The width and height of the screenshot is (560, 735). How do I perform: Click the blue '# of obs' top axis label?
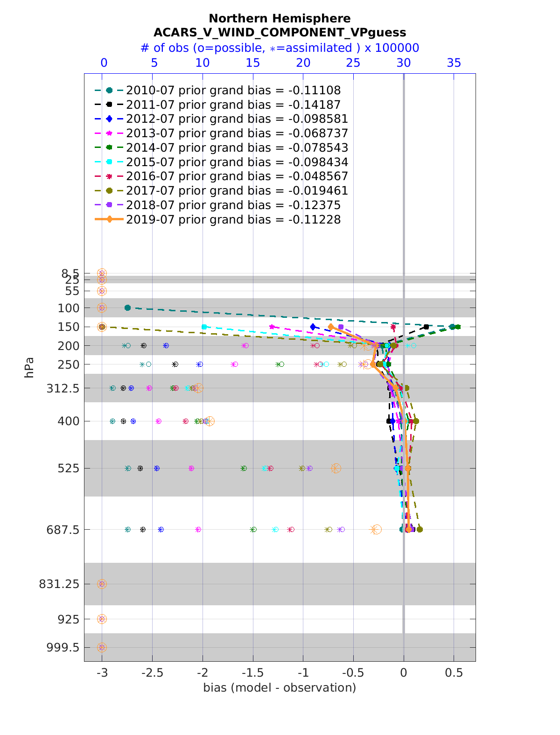click(x=280, y=48)
